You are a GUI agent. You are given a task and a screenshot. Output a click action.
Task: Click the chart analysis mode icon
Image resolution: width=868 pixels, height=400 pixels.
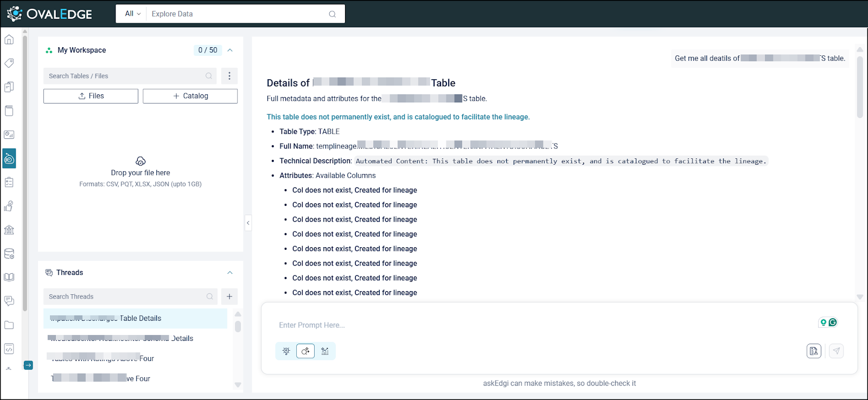[325, 351]
